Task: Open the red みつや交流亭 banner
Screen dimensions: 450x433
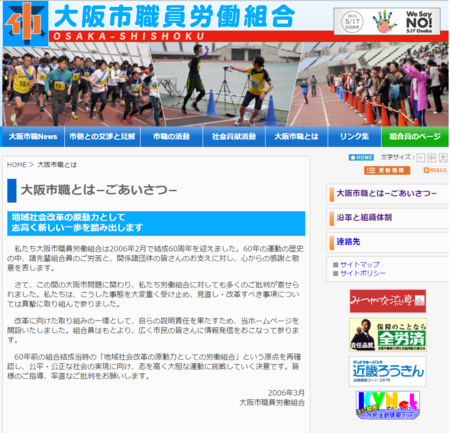Action: 388,301
